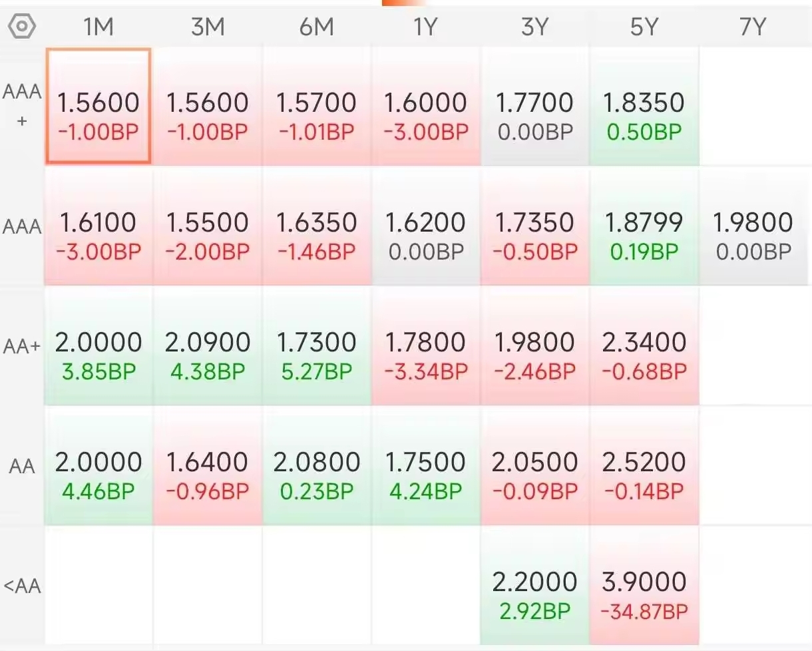Select the AA+ row label
This screenshot has height=651, width=812.
click(x=22, y=346)
